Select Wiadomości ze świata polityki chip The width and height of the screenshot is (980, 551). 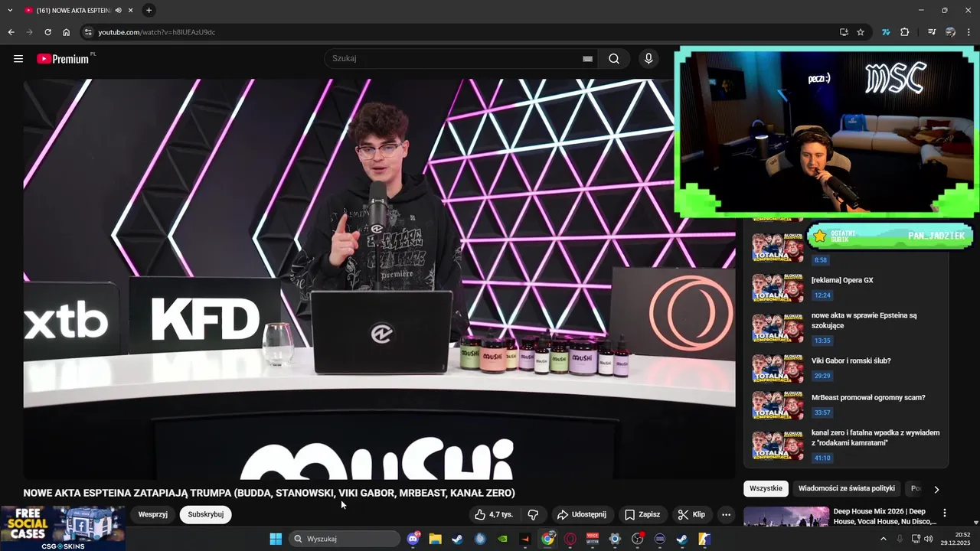[846, 488]
